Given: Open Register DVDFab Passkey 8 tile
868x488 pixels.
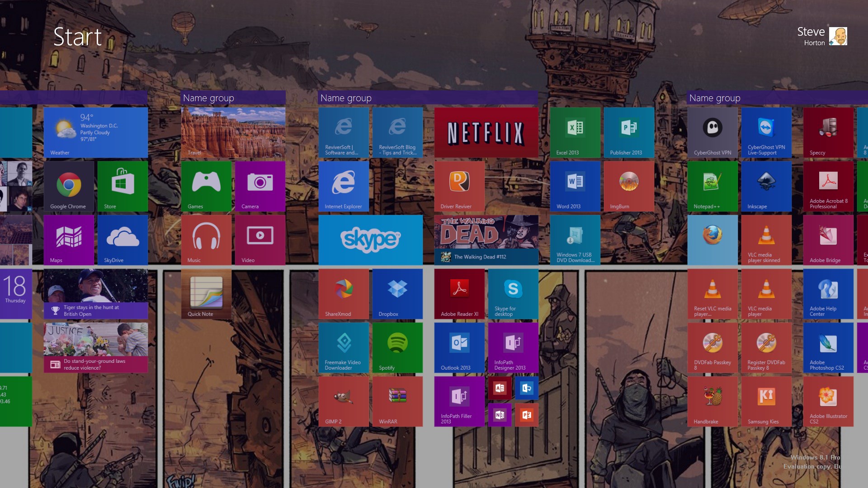Looking at the screenshot, I should click(x=766, y=347).
